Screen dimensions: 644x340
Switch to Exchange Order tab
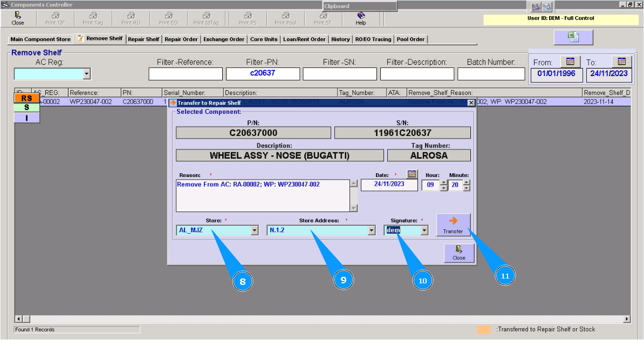coord(224,39)
